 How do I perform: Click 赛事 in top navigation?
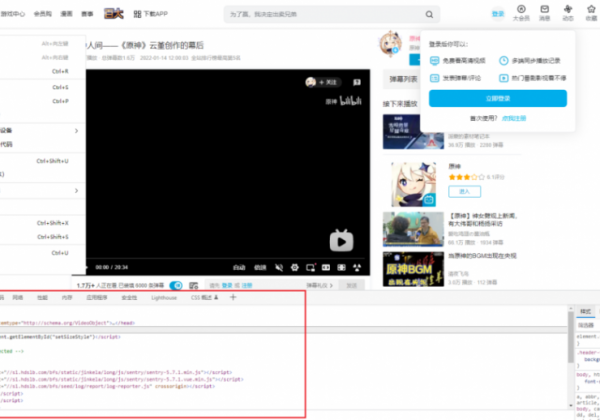(x=87, y=14)
